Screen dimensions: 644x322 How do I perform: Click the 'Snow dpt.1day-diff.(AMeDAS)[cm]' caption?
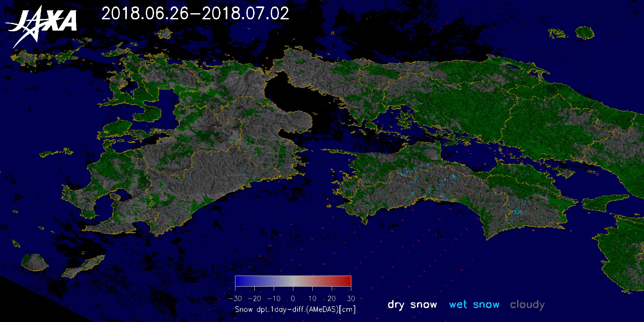click(296, 309)
